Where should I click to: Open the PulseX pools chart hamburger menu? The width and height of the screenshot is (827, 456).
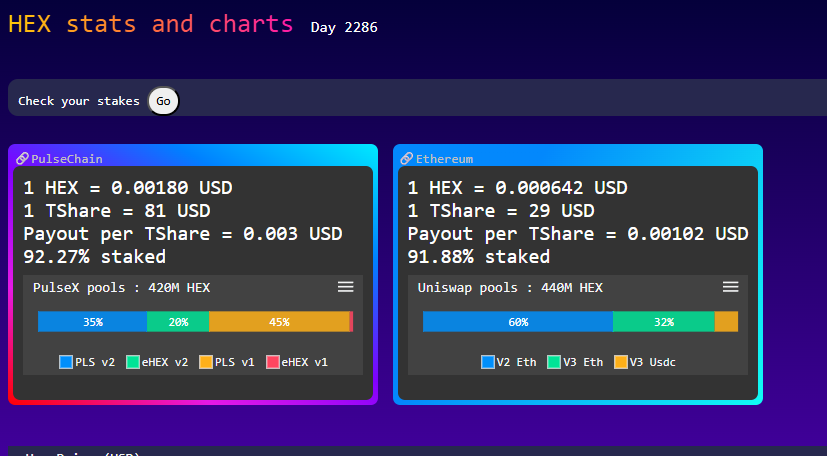point(345,287)
